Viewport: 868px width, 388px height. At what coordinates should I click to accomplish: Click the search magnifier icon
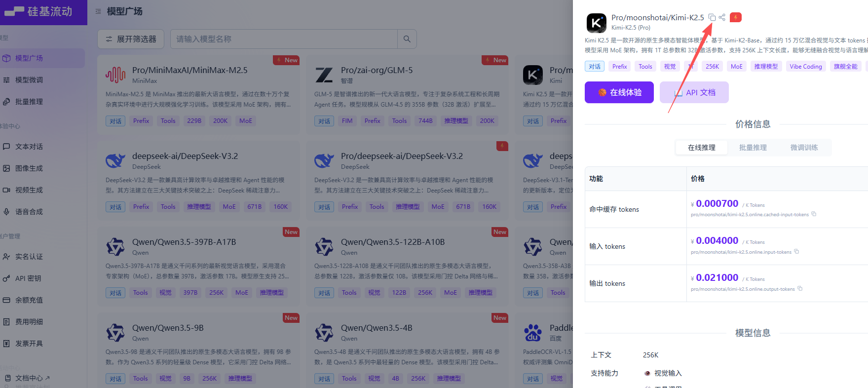click(407, 39)
